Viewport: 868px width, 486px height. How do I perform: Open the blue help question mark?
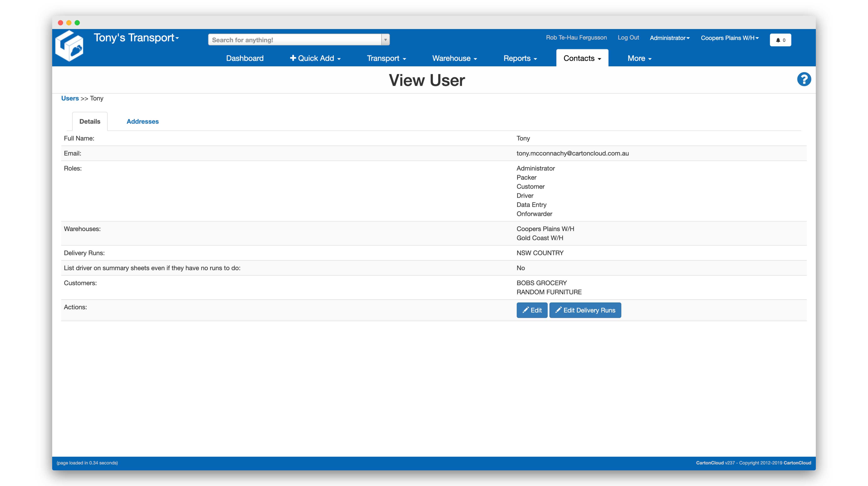click(804, 80)
